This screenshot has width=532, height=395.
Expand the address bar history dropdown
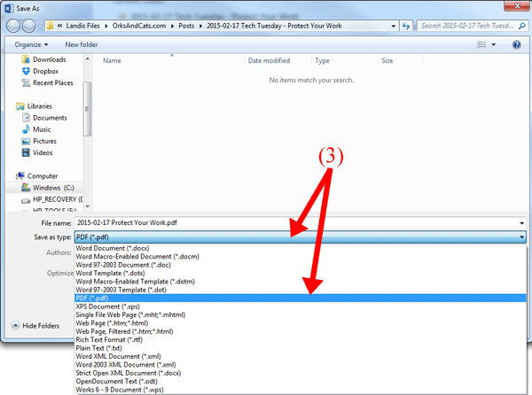tap(394, 26)
